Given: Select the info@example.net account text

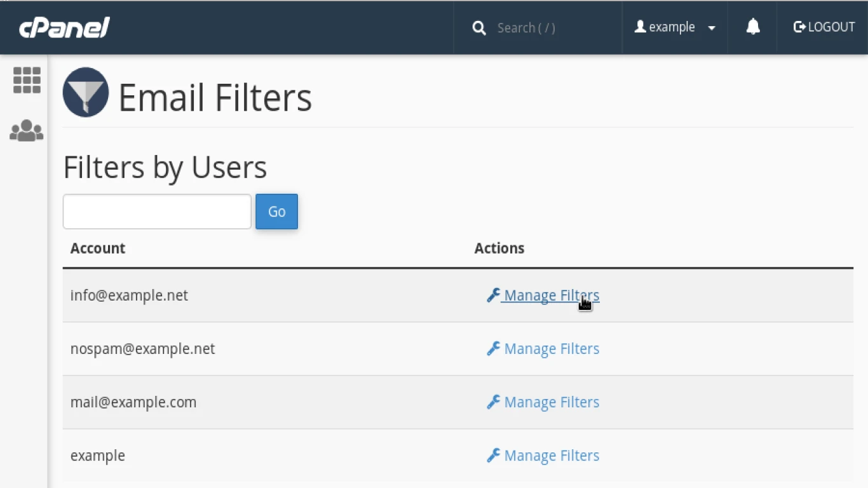Looking at the screenshot, I should point(129,295).
